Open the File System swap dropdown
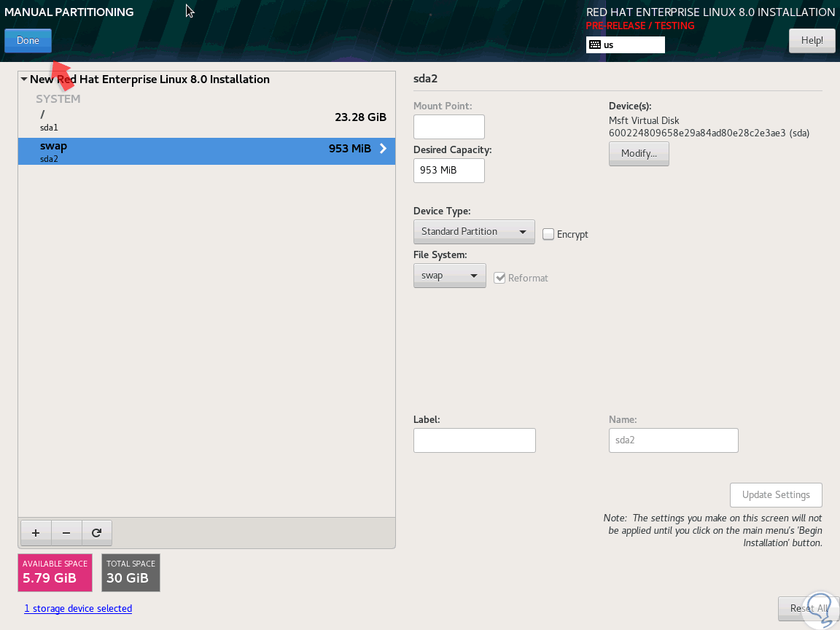Image resolution: width=840 pixels, height=630 pixels. click(x=449, y=276)
